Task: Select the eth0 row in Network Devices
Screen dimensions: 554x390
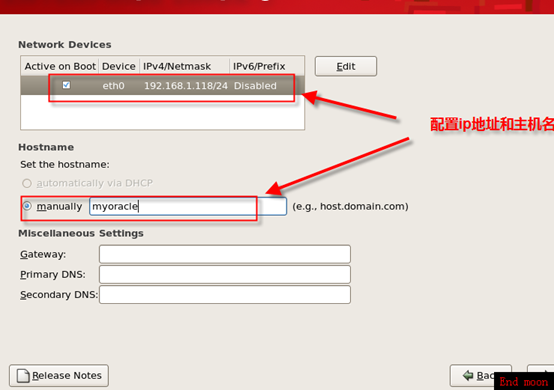Action: tap(163, 85)
